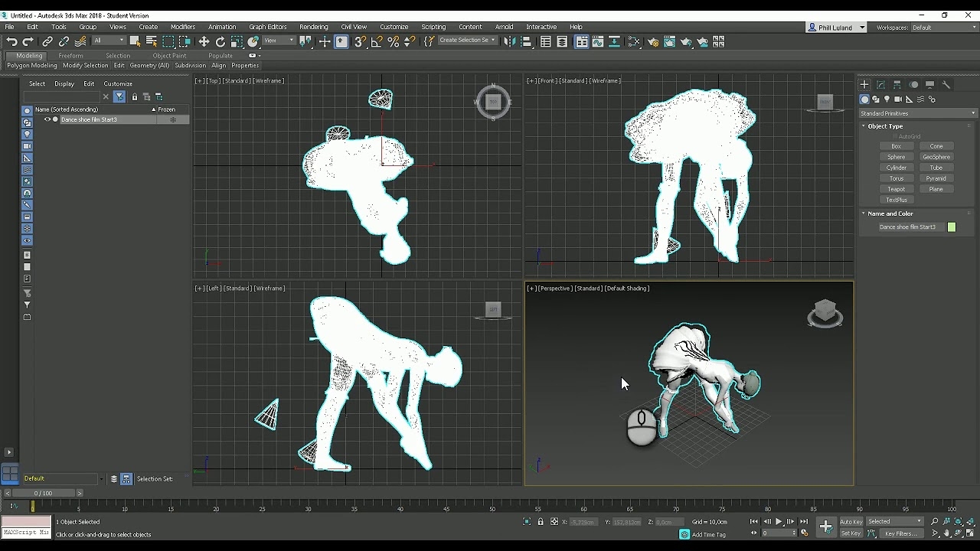Toggle Auto Key animation mode

coord(851,522)
